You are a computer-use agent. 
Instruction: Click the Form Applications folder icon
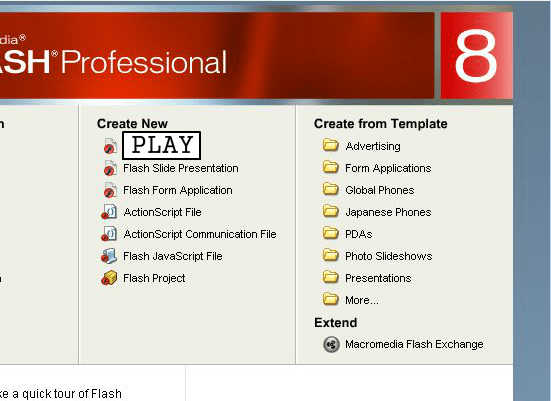(x=331, y=167)
